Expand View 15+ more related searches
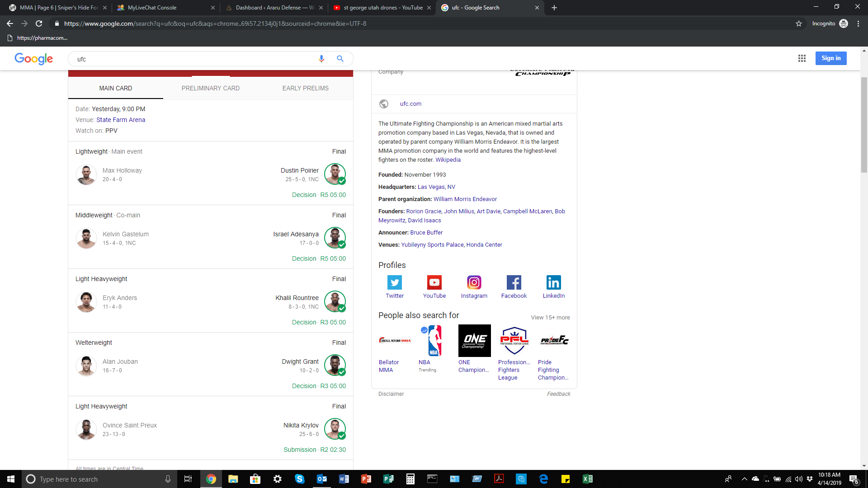The height and width of the screenshot is (488, 868). [550, 318]
